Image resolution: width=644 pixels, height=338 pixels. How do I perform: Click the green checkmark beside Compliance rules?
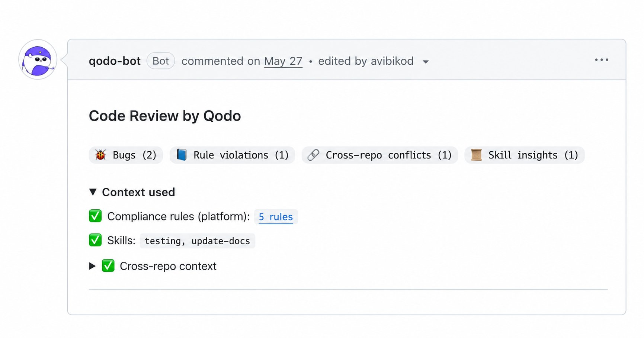(x=95, y=216)
